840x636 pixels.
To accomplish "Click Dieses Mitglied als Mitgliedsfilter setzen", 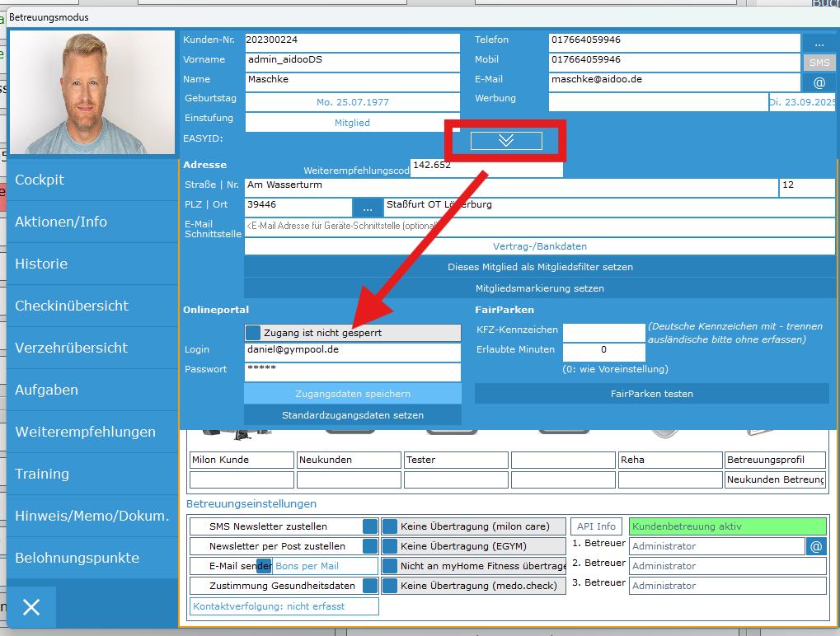I will pyautogui.click(x=539, y=267).
